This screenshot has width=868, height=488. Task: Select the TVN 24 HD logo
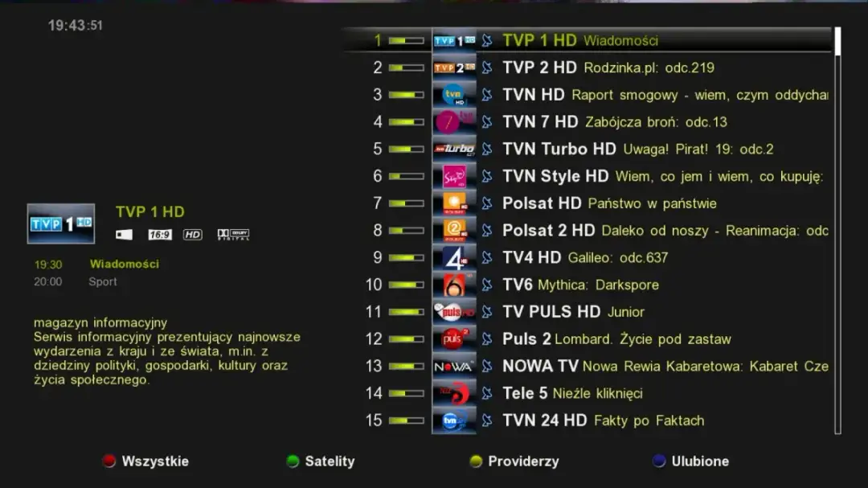[x=454, y=420]
